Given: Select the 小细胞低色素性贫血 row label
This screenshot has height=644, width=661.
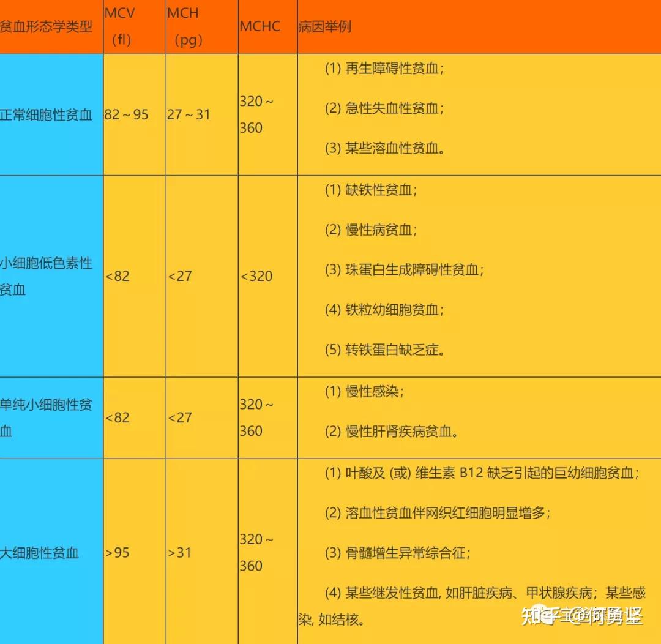Looking at the screenshot, I should click(x=46, y=275).
